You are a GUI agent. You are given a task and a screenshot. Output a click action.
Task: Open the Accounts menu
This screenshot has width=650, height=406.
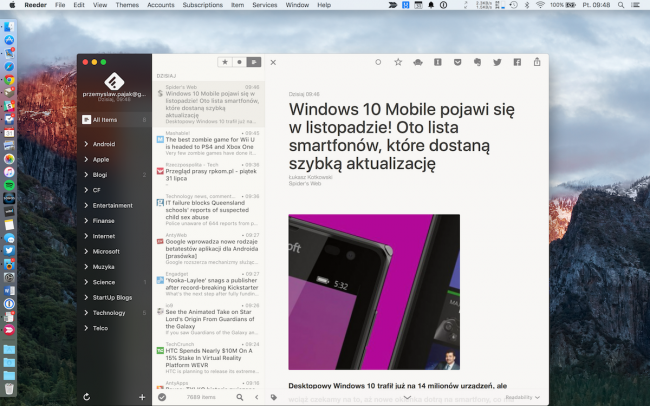tap(160, 5)
